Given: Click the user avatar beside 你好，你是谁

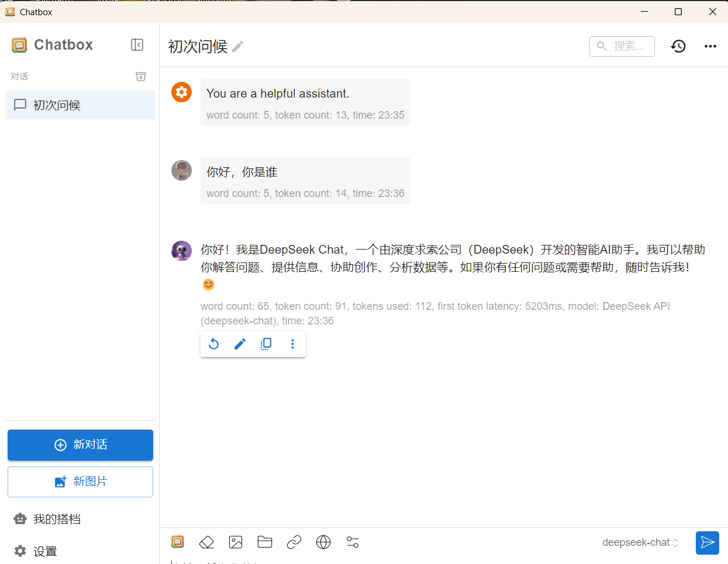Looking at the screenshot, I should click(182, 170).
